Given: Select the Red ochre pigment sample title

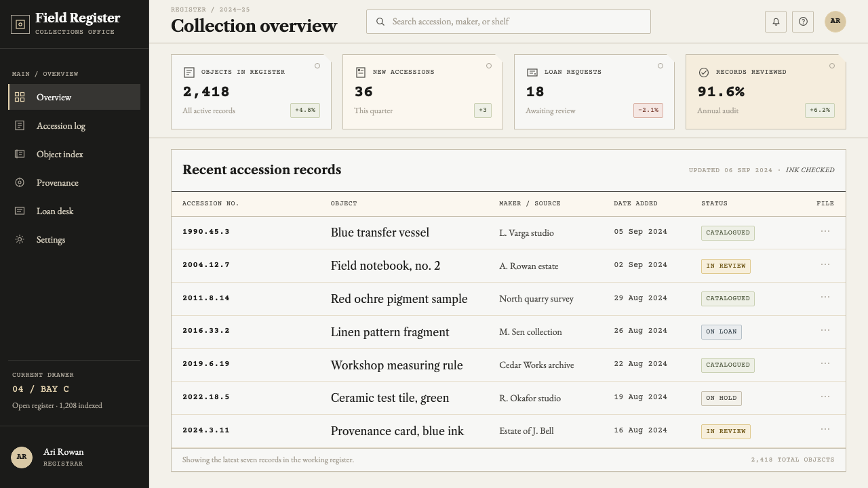Looking at the screenshot, I should pos(399,299).
